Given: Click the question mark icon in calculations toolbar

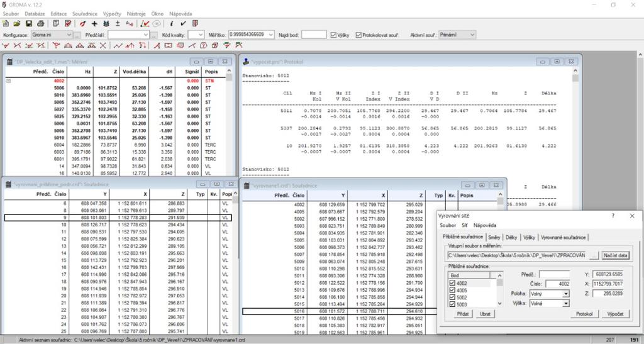Looking at the screenshot, I should point(203,45).
